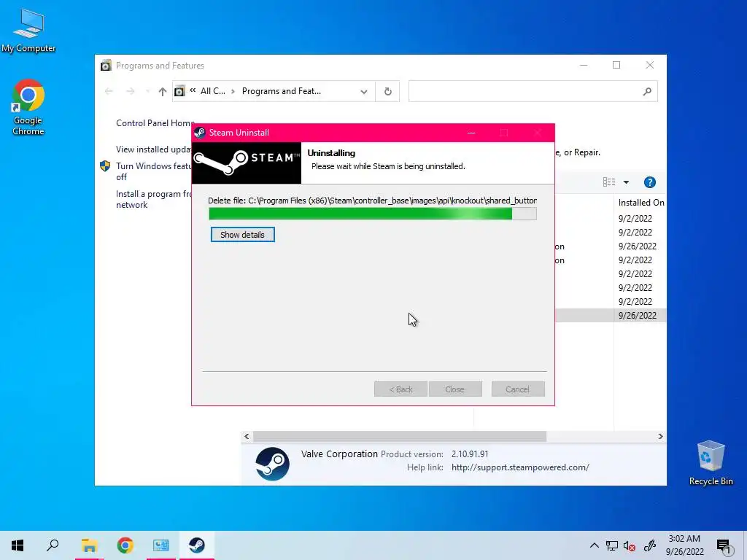Click Steam logo in details pane

pos(272,464)
